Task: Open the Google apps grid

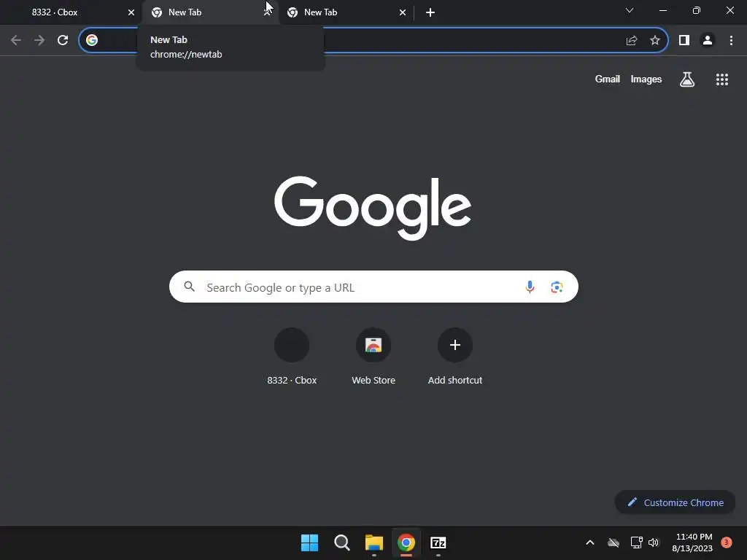Action: click(x=722, y=79)
